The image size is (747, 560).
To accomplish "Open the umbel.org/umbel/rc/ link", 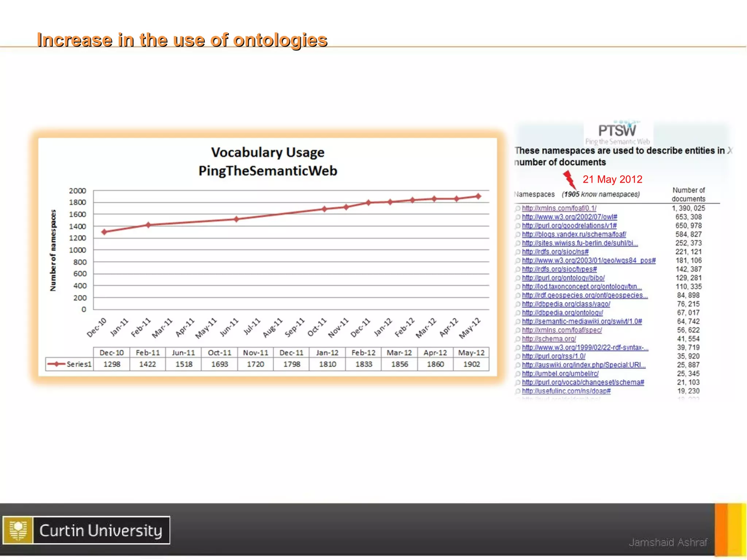I will point(560,374).
